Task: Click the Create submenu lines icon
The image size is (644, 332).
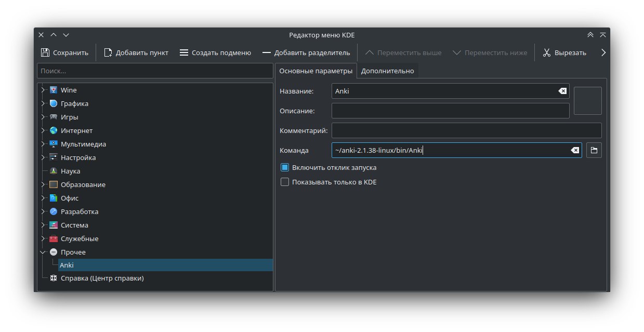Action: 184,52
